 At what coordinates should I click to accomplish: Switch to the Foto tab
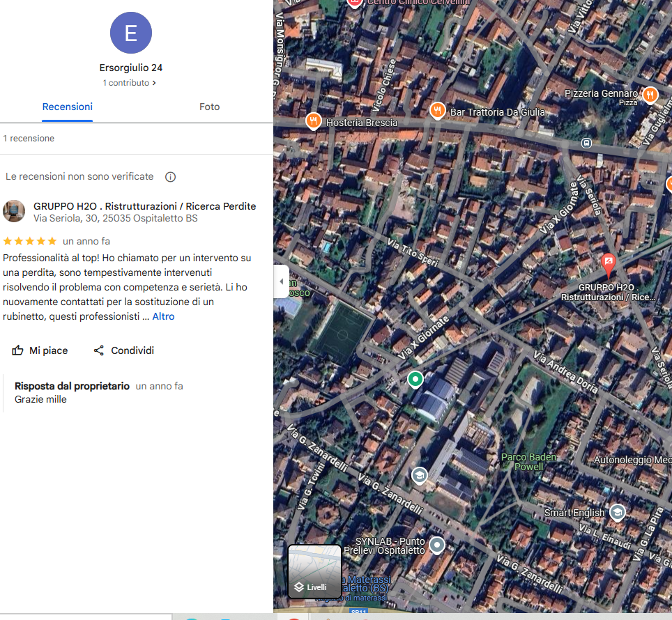click(209, 107)
